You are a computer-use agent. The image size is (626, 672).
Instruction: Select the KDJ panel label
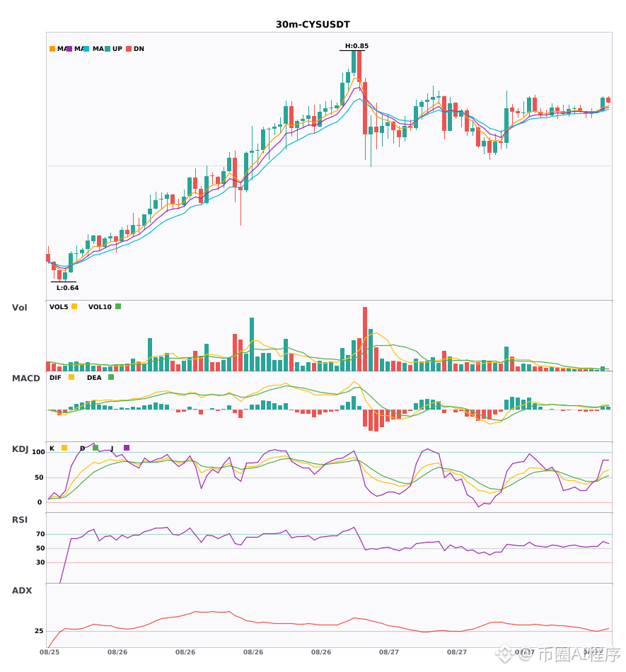tap(20, 449)
